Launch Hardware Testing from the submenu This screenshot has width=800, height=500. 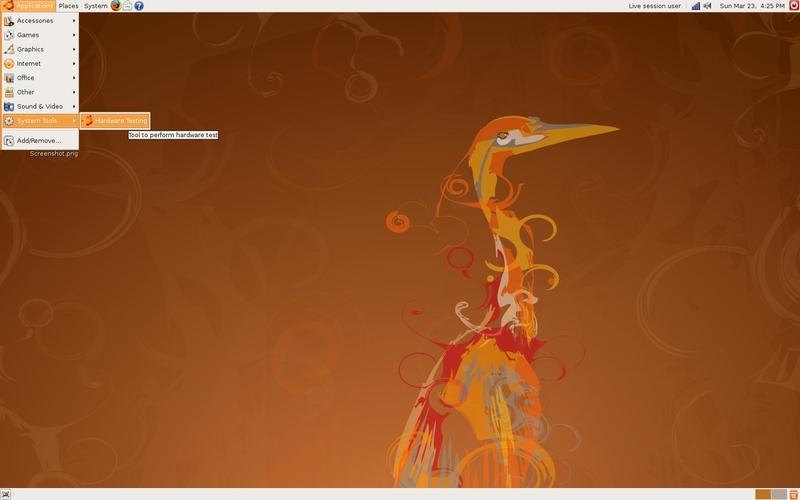click(115, 120)
